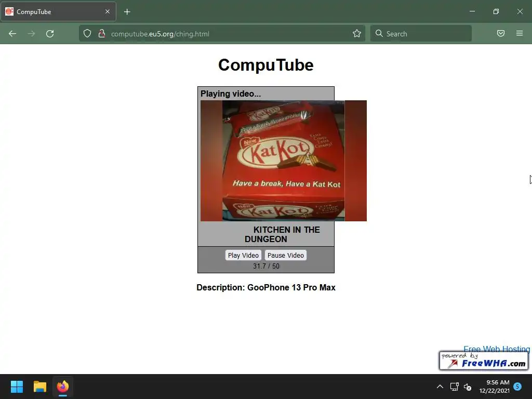Open the Save to Pocket icon
The width and height of the screenshot is (532, 399).
(501, 33)
